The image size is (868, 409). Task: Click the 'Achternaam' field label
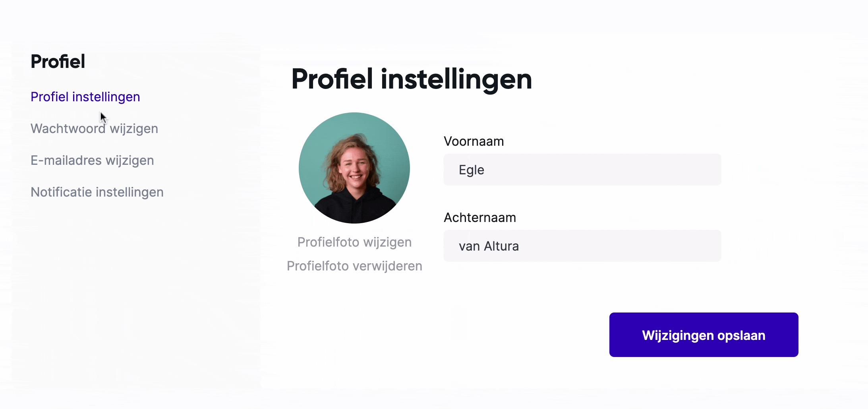[480, 218]
